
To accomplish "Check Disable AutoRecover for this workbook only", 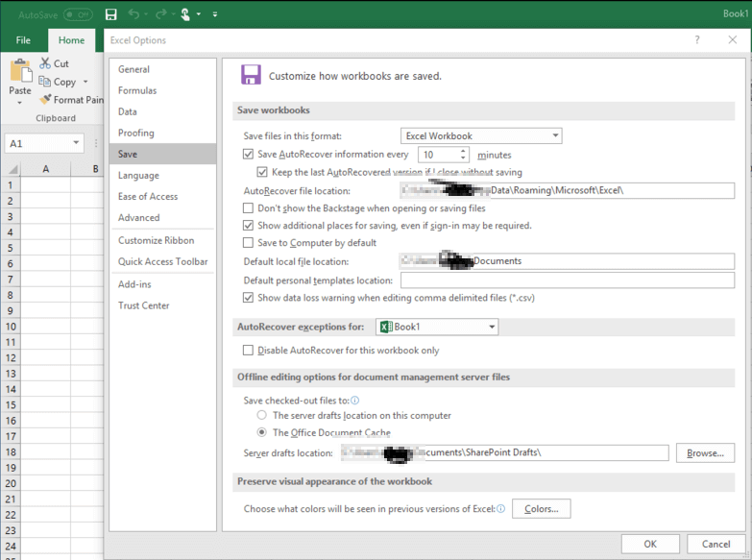I will pos(249,351).
